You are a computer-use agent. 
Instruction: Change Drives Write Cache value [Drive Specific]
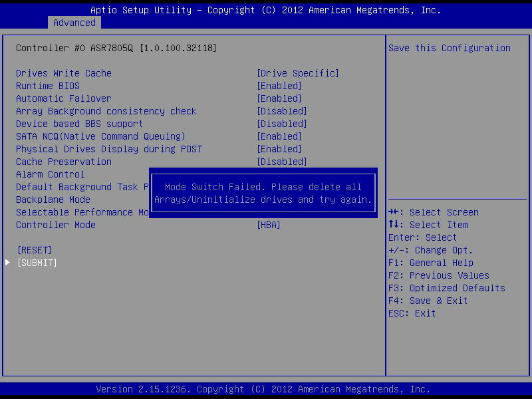298,73
